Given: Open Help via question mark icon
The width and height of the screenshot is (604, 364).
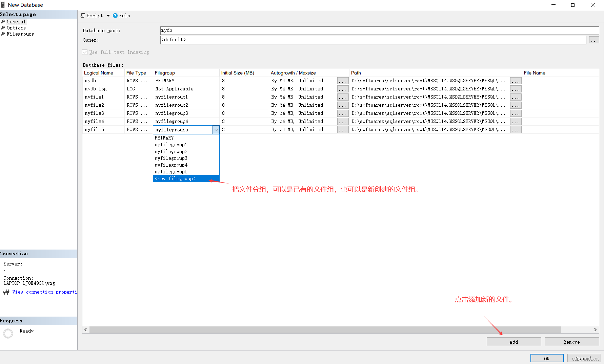Looking at the screenshot, I should coord(115,16).
